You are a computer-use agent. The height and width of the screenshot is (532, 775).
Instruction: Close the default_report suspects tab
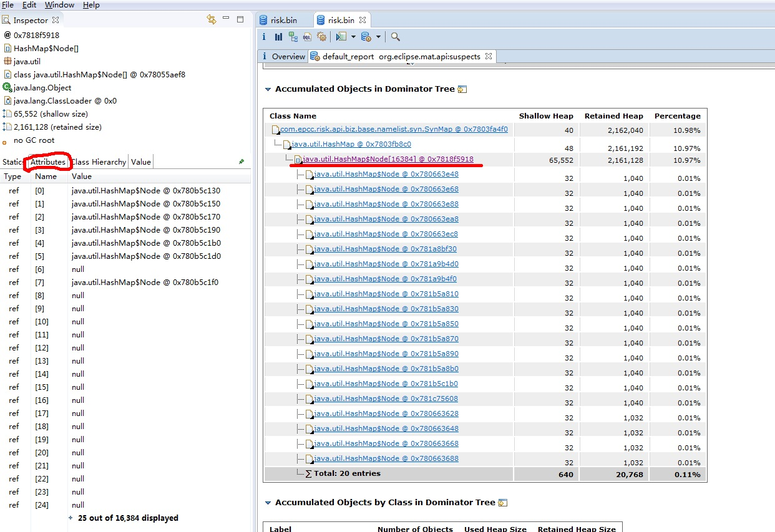coord(489,56)
